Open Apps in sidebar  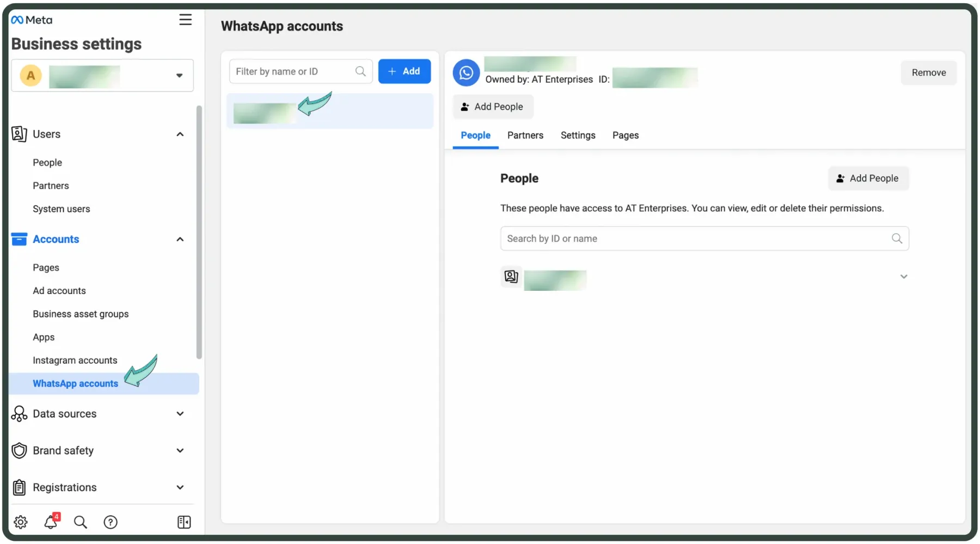pyautogui.click(x=44, y=337)
